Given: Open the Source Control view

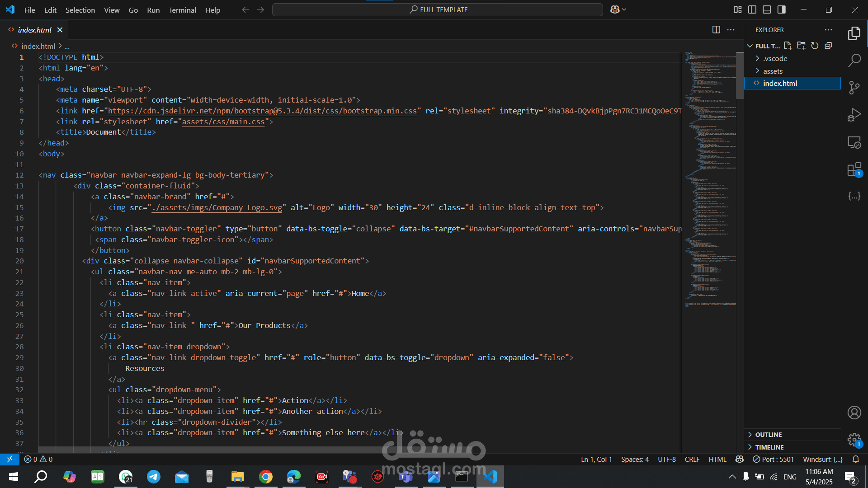Looking at the screenshot, I should pyautogui.click(x=854, y=88).
